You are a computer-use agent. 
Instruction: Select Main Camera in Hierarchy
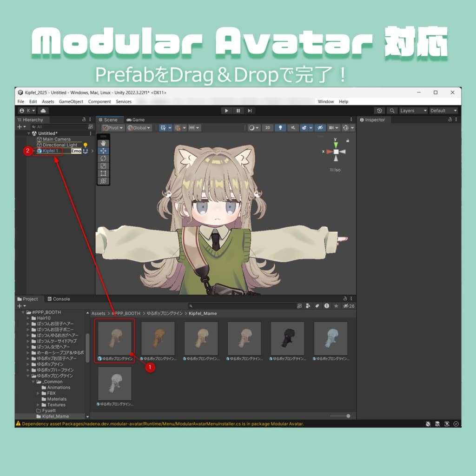point(56,139)
